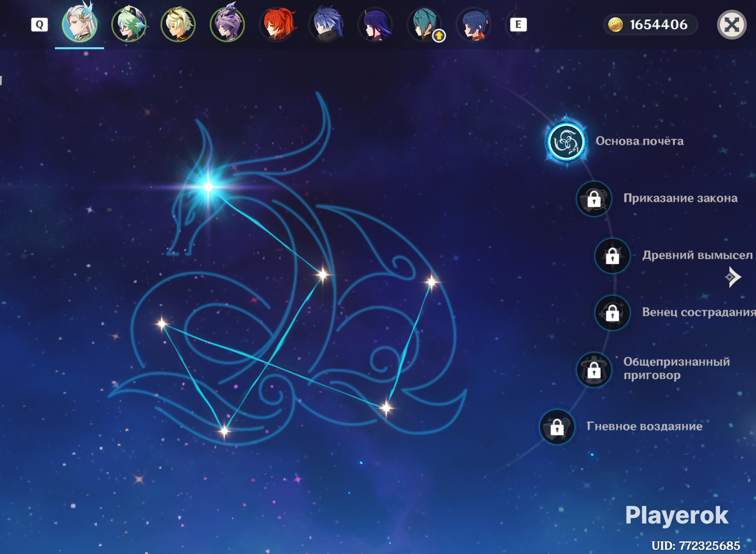Click the bright activated star in constellation
The width and height of the screenshot is (756, 554).
(208, 186)
